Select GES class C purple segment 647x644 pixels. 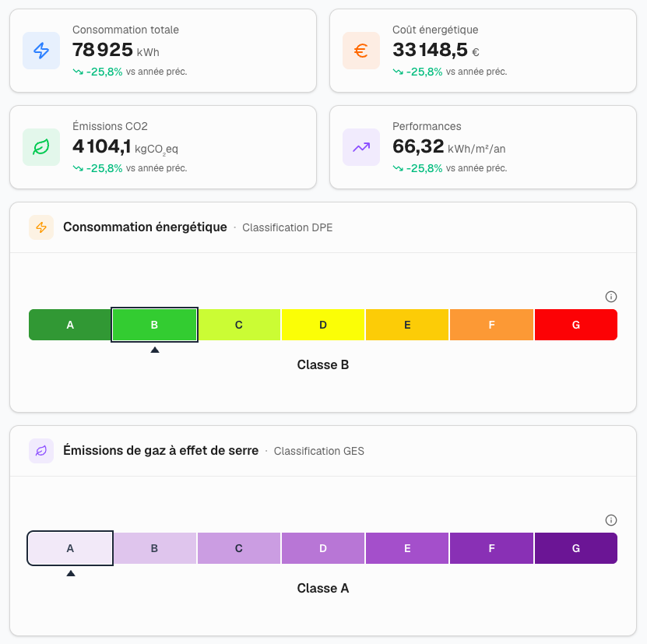coord(239,548)
